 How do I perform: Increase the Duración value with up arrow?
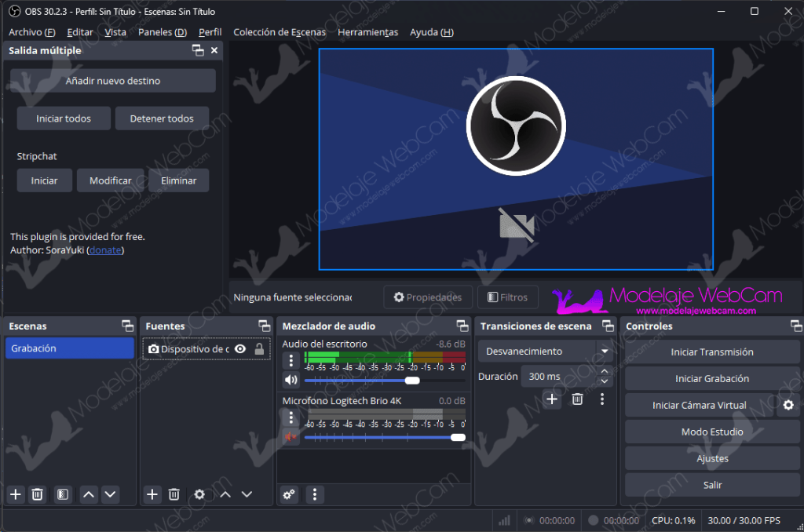tap(605, 372)
